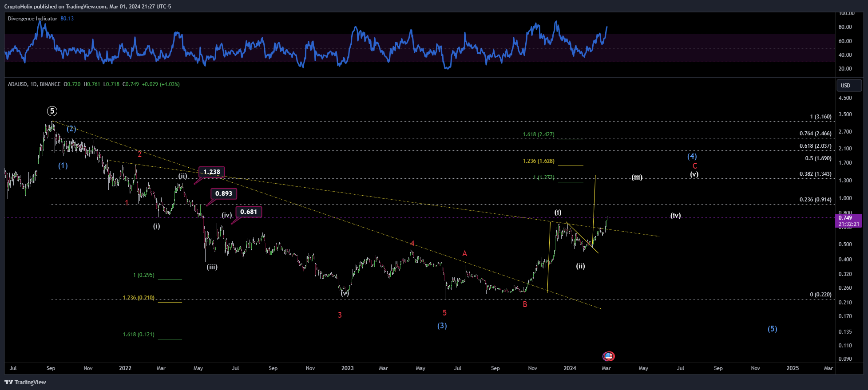The height and width of the screenshot is (390, 868).
Task: Select the red B wave label
Action: tap(525, 304)
